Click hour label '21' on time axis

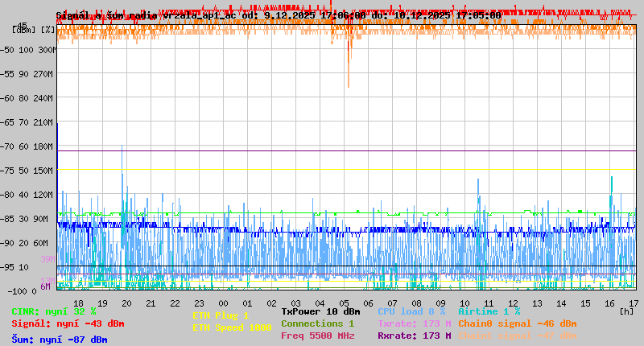[x=151, y=303]
